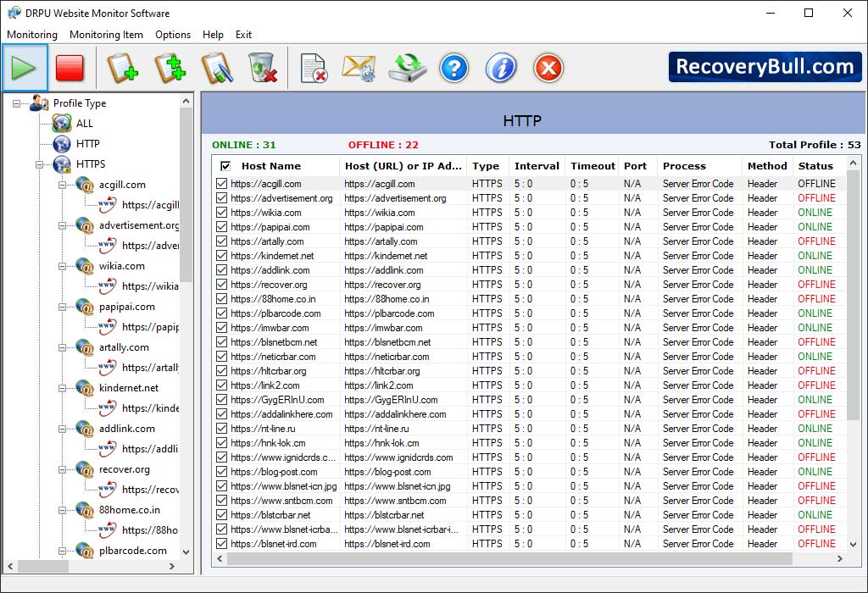Select HTTPS profile type in tree
This screenshot has width=868, height=593.
tap(90, 164)
